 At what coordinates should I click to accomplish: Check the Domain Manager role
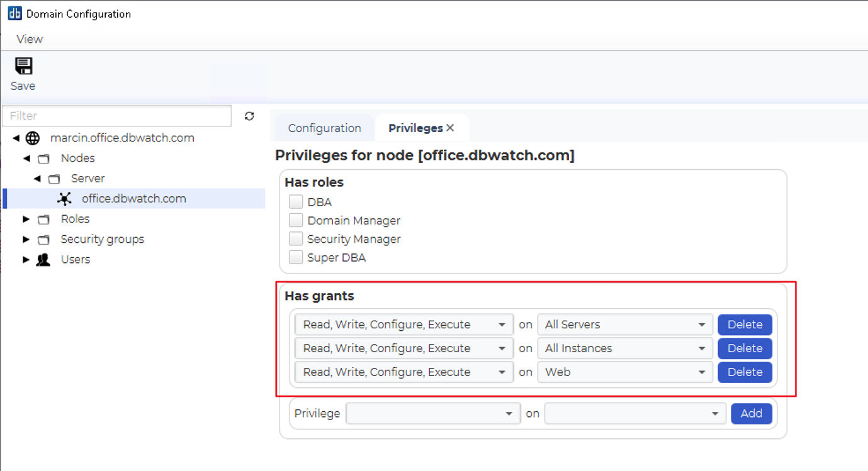tap(296, 220)
